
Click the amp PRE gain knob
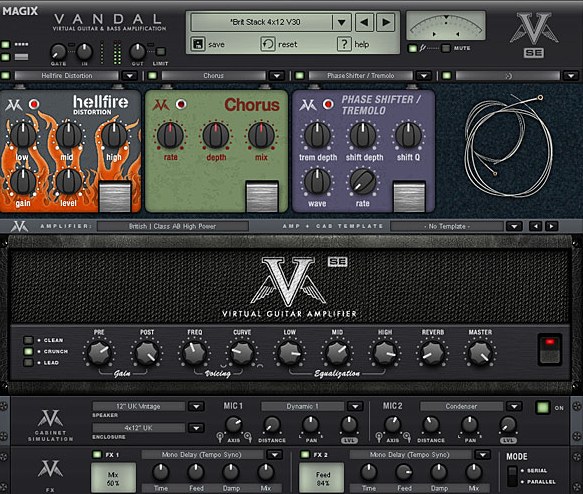99,352
